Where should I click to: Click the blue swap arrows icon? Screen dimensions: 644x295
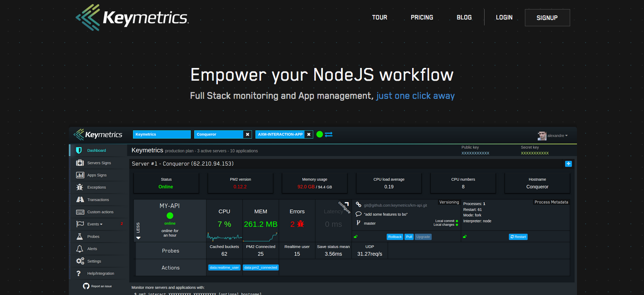click(329, 135)
